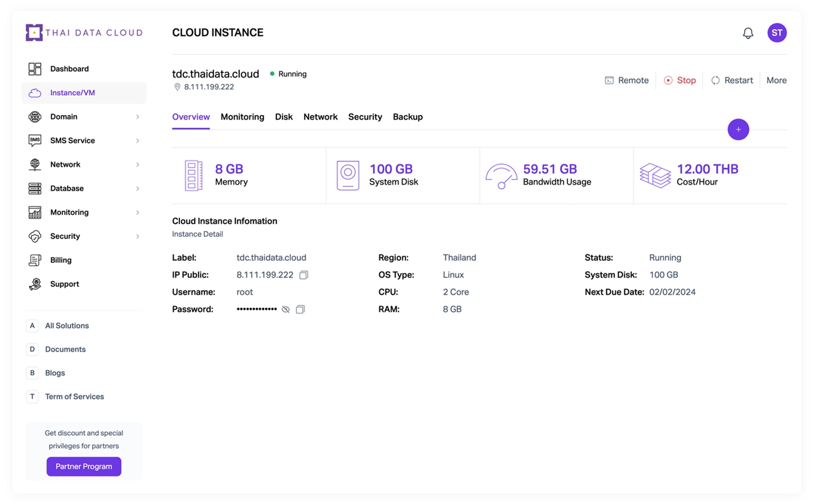Click the Remote button

pos(627,81)
